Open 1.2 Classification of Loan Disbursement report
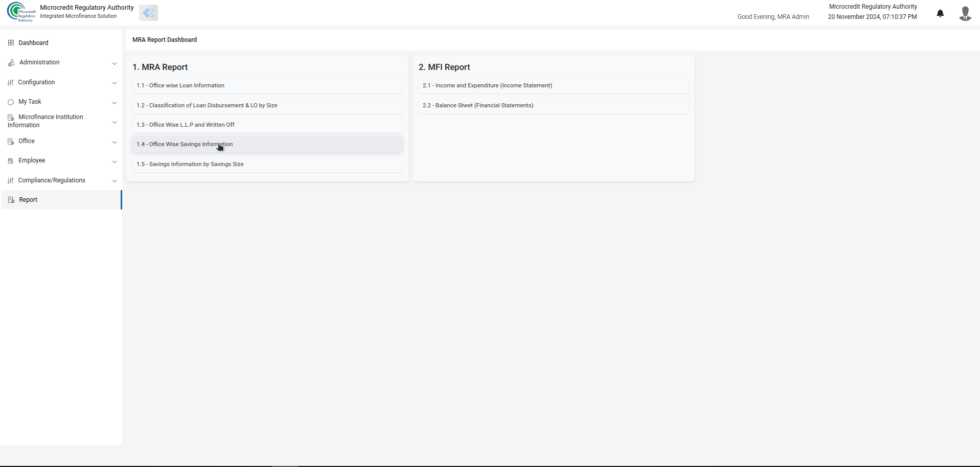The height and width of the screenshot is (467, 980). pos(267,105)
